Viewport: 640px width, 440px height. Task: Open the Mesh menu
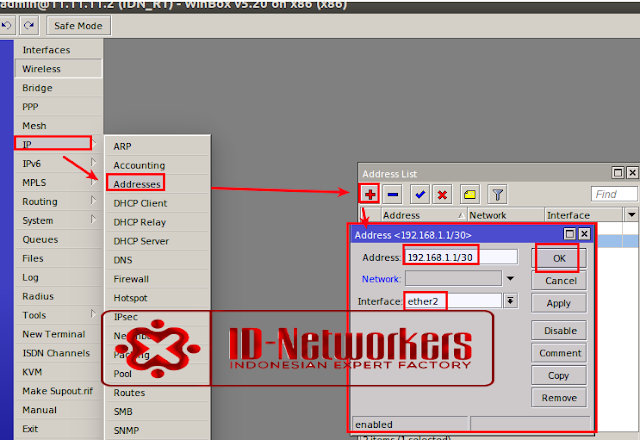[x=58, y=126]
